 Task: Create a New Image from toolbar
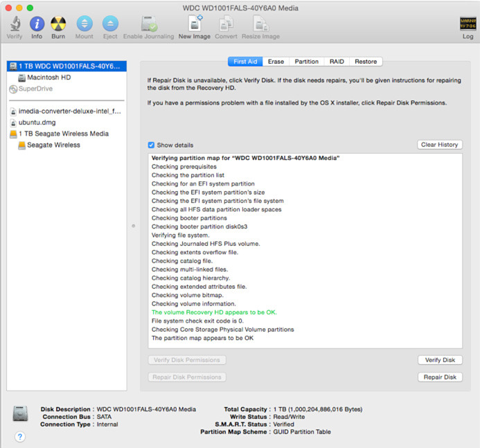pyautogui.click(x=195, y=23)
